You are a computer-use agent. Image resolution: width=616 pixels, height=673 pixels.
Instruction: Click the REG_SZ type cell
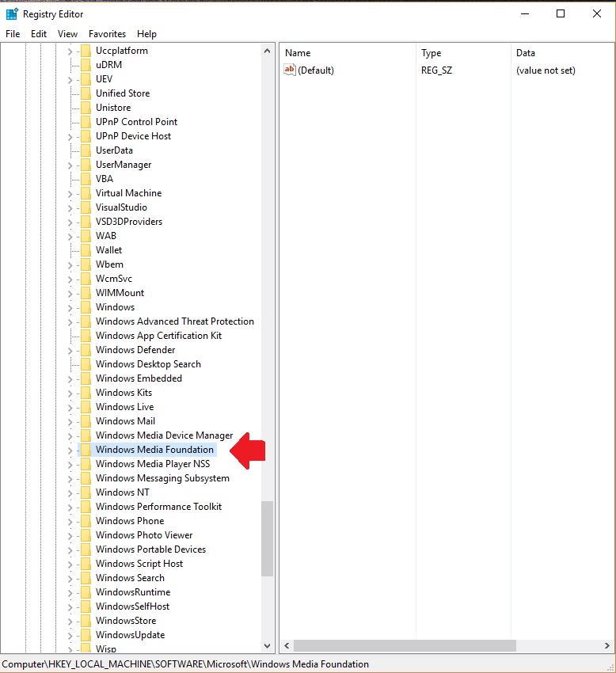point(436,70)
